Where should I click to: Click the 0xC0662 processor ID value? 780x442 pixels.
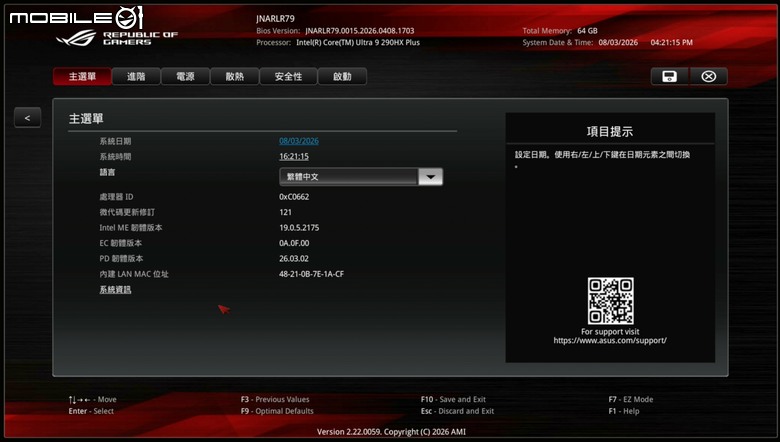coord(294,197)
